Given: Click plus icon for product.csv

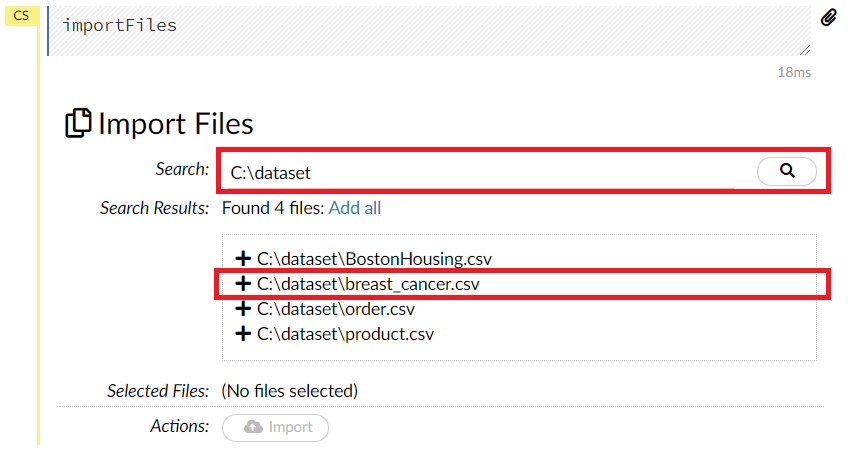Looking at the screenshot, I should pos(242,334).
